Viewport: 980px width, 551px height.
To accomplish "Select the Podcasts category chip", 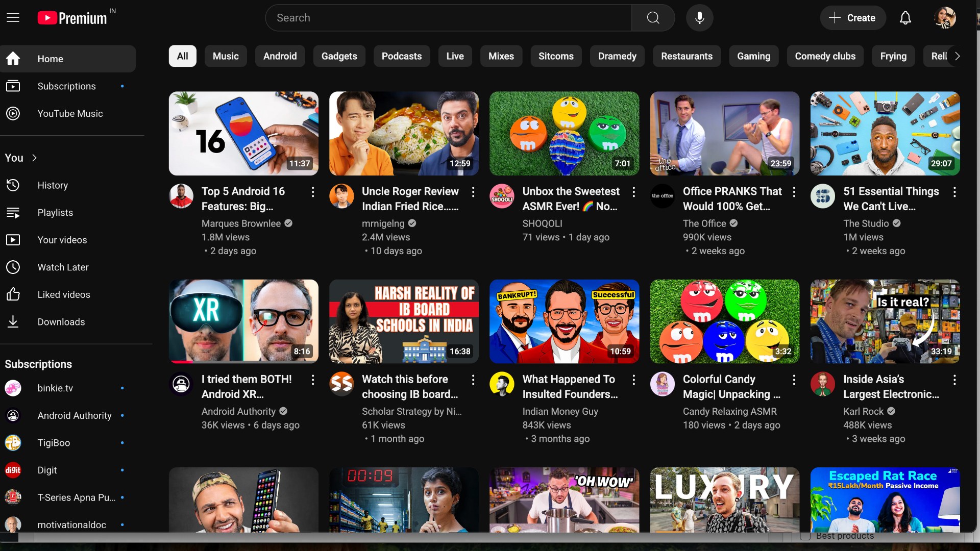I will point(401,56).
